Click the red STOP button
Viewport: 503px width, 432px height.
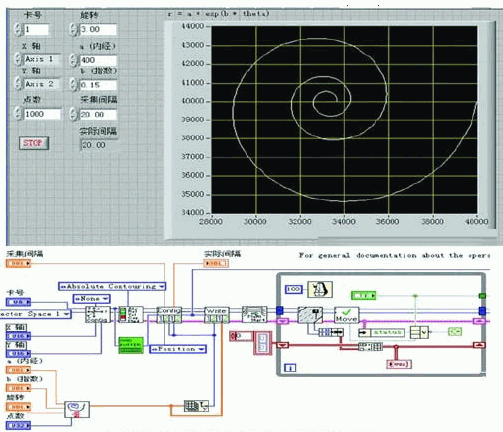(34, 143)
